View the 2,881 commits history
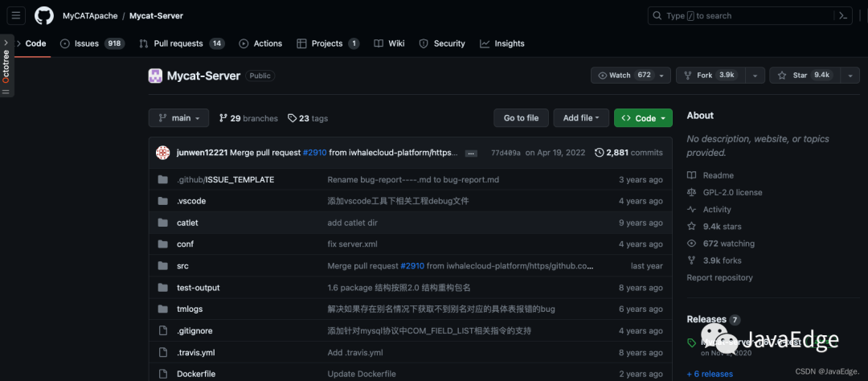Image resolution: width=868 pixels, height=381 pixels. click(628, 153)
